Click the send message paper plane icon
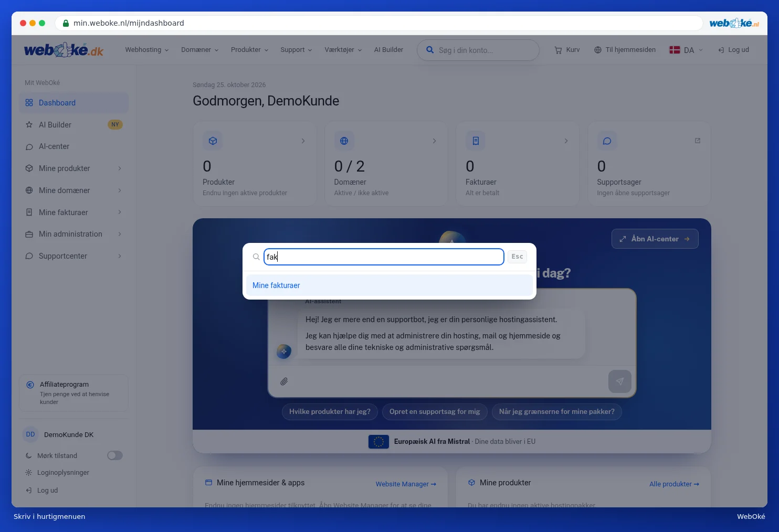Image resolution: width=779 pixels, height=532 pixels. [x=619, y=381]
